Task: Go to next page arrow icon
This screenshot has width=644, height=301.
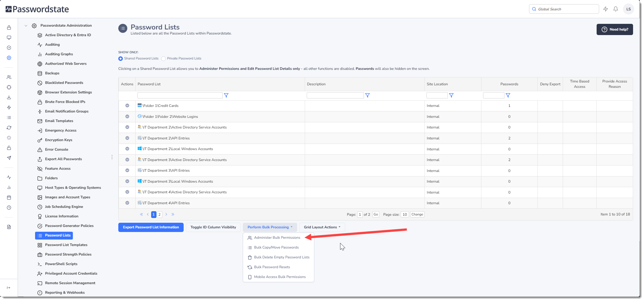Action: pos(166,214)
